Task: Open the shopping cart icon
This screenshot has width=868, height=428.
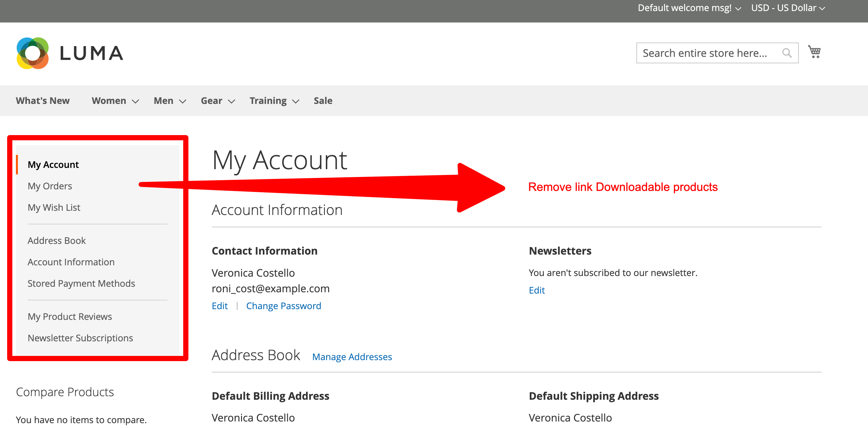Action: tap(814, 52)
